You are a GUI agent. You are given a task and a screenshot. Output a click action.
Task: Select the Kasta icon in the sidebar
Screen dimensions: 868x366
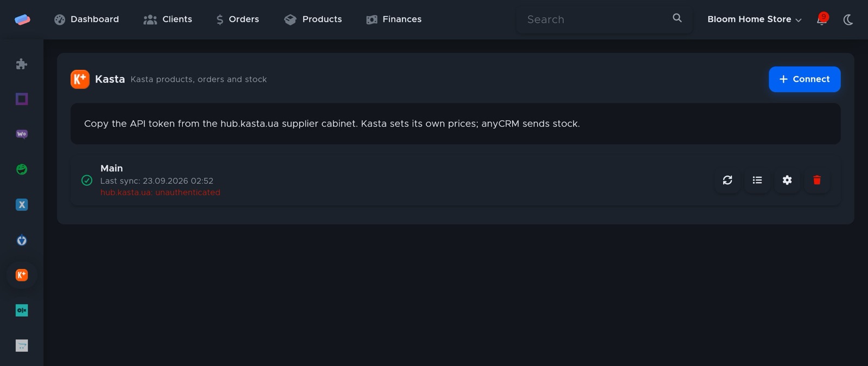pos(22,275)
